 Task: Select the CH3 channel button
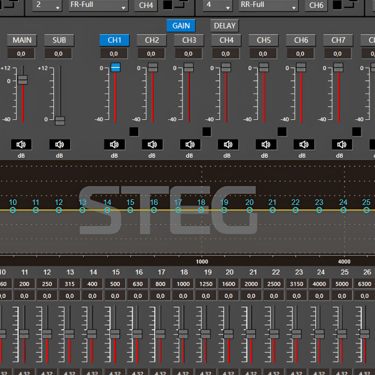[x=189, y=40]
